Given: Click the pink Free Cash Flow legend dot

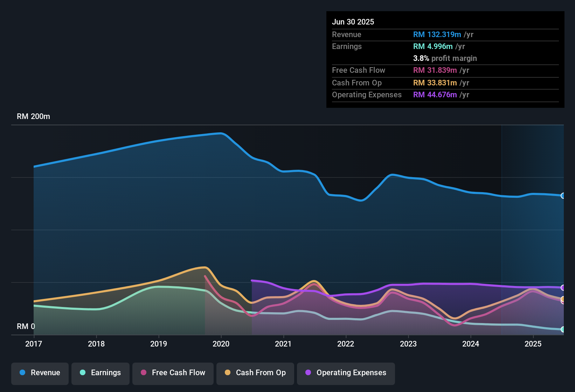Looking at the screenshot, I should pyautogui.click(x=143, y=373).
